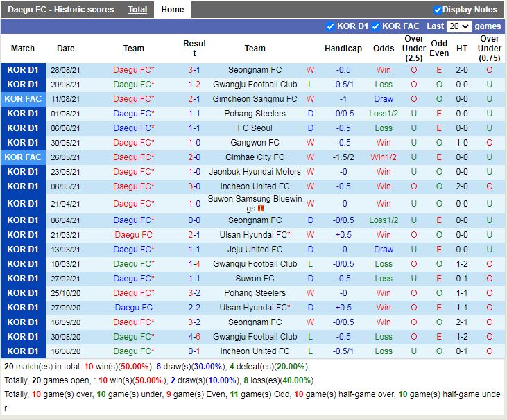
Task: Open the Last 20 games dropdown
Action: pos(458,26)
